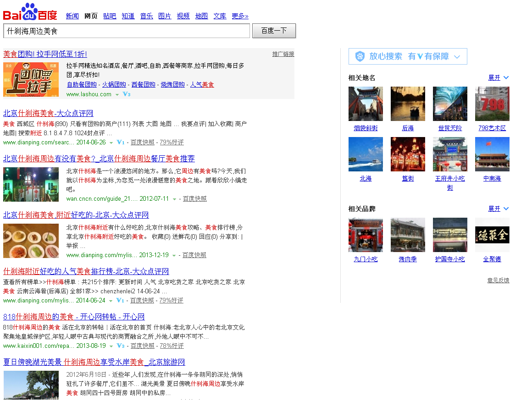532x401 pixels.
Task: Open 百度快照 for the wan.cncn.com result
Action: point(195,198)
